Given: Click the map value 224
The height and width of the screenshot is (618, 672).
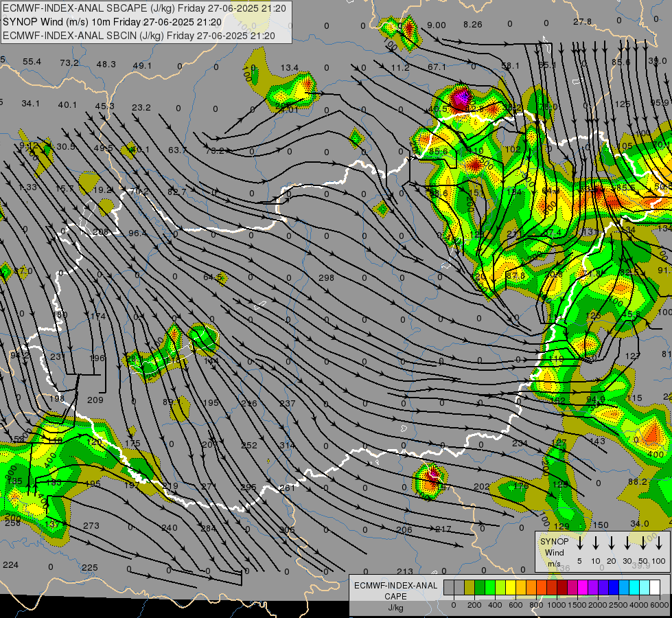Looking at the screenshot, I should coord(10,564).
